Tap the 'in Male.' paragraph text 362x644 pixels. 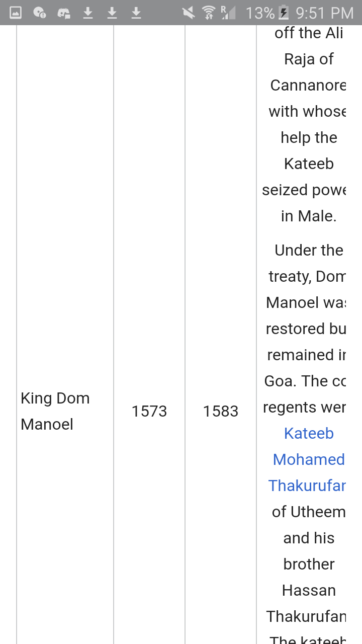(x=309, y=216)
